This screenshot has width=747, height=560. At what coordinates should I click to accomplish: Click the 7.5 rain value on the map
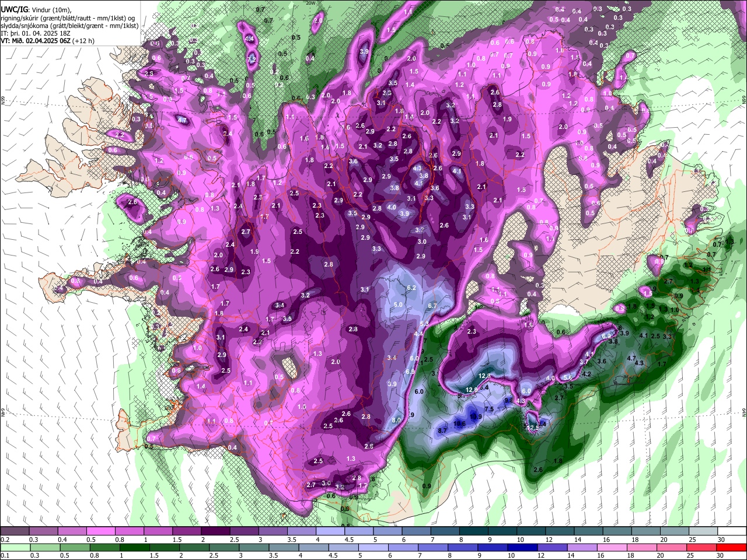click(489, 409)
